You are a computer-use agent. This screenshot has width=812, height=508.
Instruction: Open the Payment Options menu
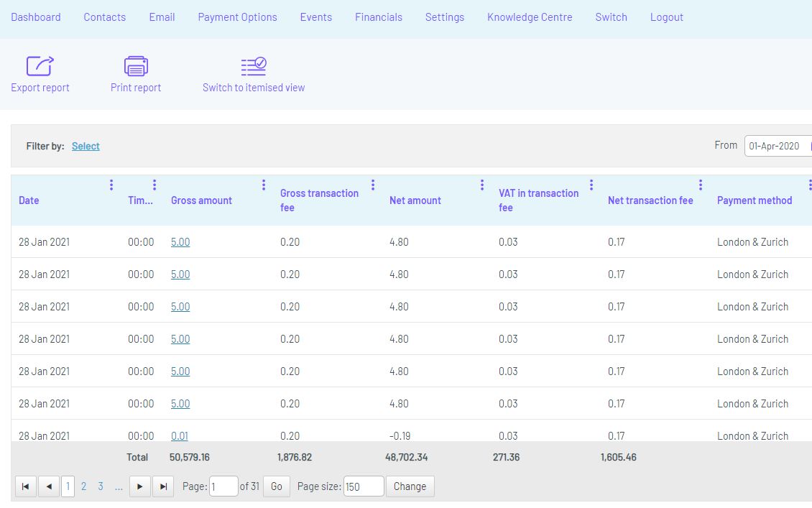pos(237,17)
